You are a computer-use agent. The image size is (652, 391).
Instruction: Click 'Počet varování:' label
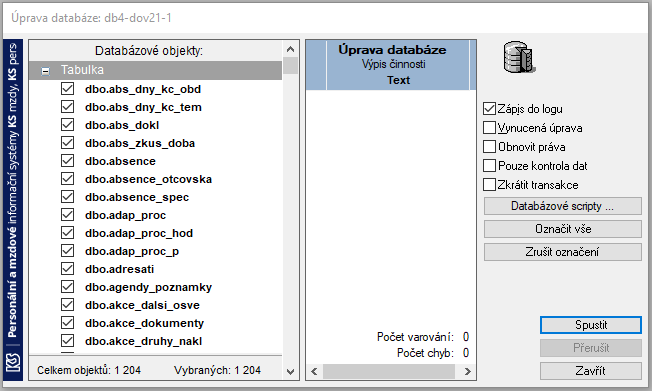point(415,337)
